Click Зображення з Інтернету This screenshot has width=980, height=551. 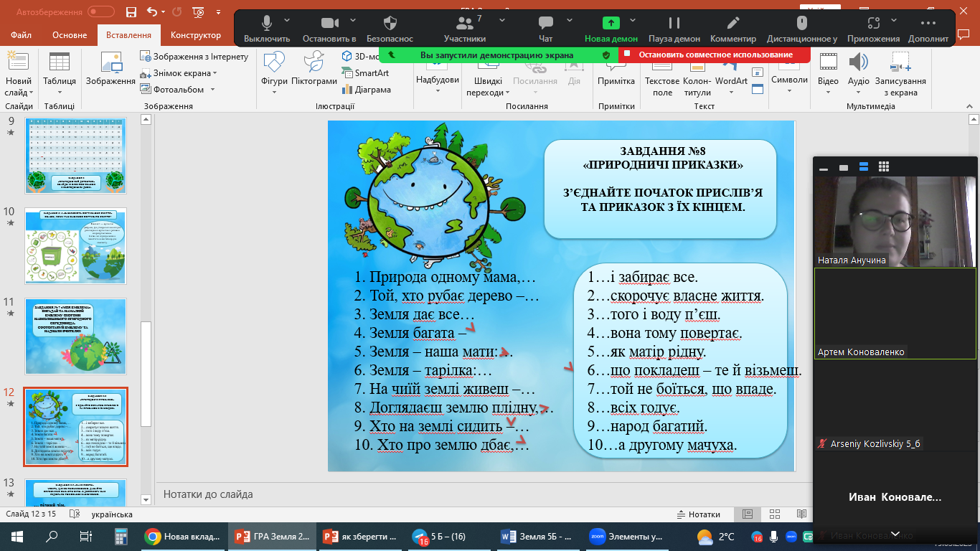[194, 57]
